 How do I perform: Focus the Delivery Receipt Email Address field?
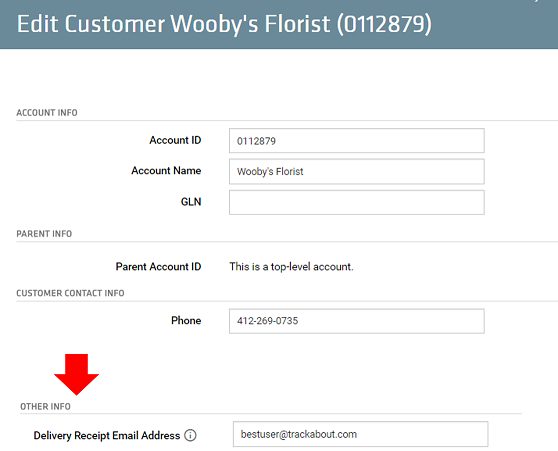click(360, 434)
